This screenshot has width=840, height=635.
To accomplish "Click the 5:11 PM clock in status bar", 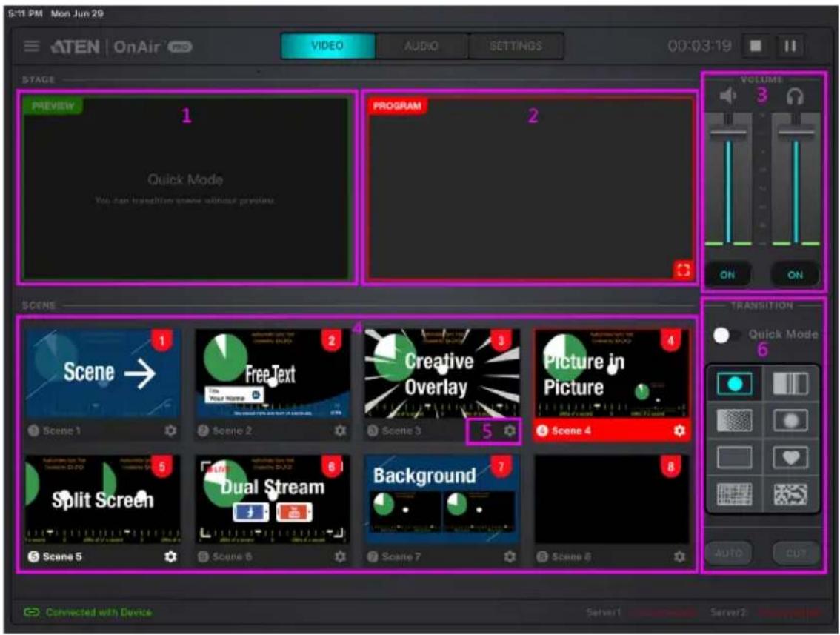I will (25, 13).
